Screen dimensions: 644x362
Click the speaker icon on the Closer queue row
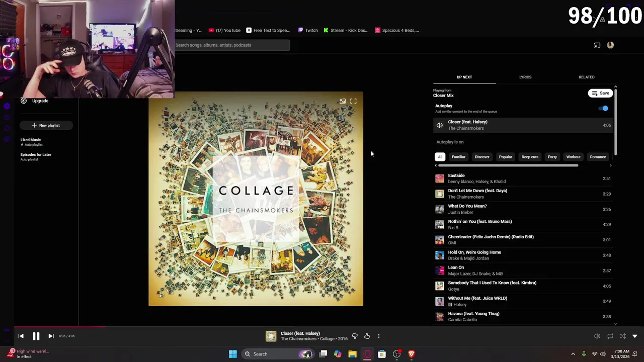[x=440, y=125]
